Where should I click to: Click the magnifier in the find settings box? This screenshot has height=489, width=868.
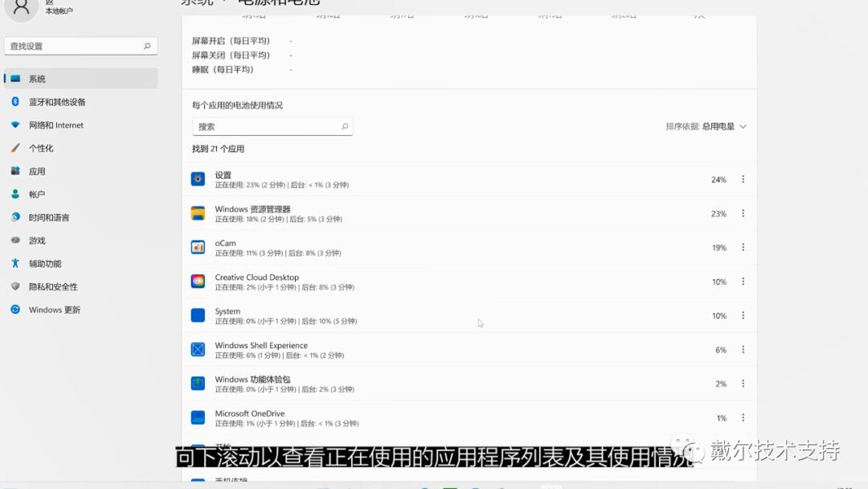point(147,46)
